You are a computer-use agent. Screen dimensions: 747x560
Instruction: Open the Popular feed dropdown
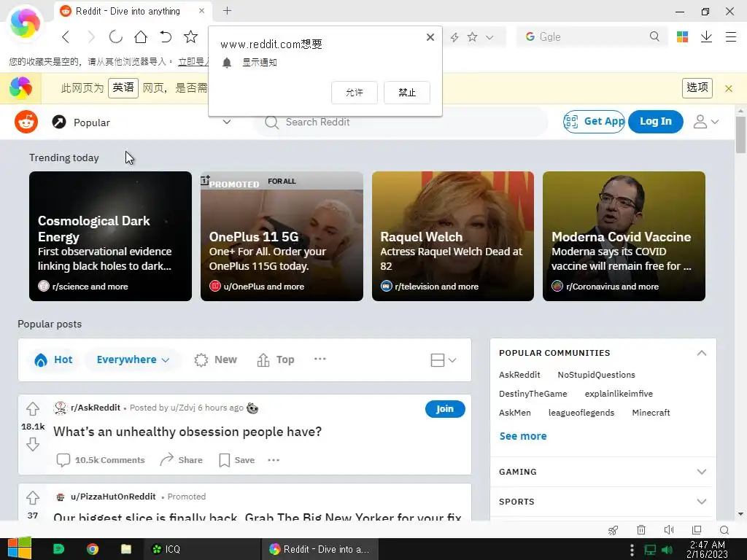tap(142, 122)
